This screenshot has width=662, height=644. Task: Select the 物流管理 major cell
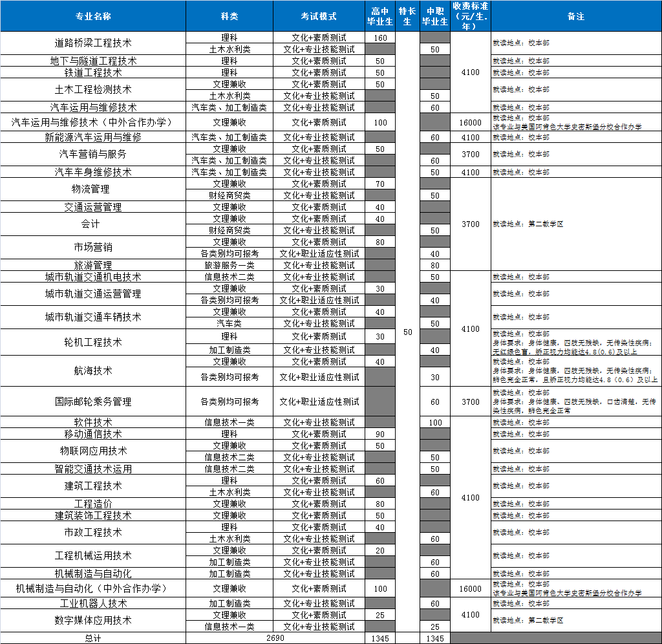(x=92, y=189)
